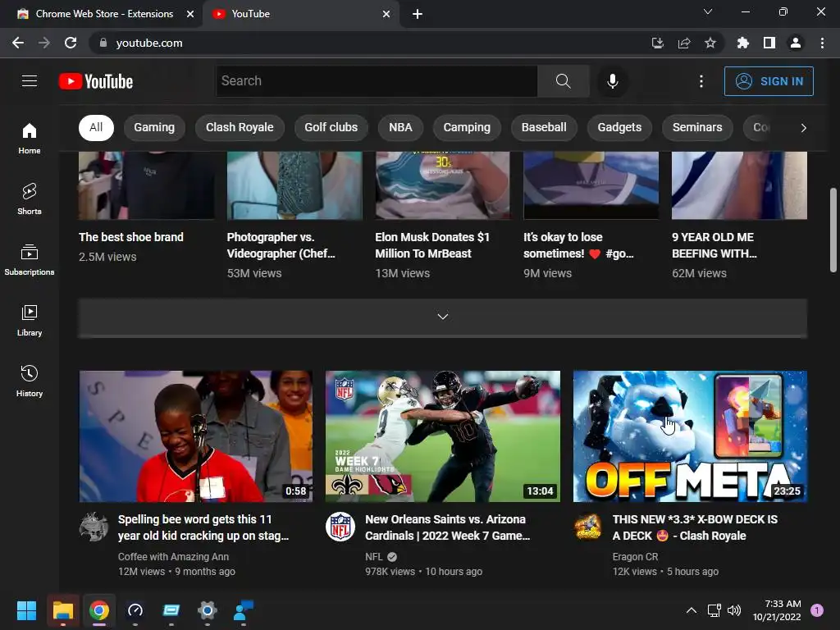Click browser back arrow
840x630 pixels.
(18, 43)
